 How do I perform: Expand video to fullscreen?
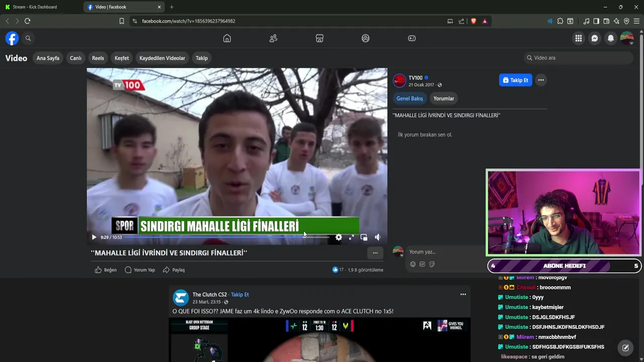[x=351, y=237]
